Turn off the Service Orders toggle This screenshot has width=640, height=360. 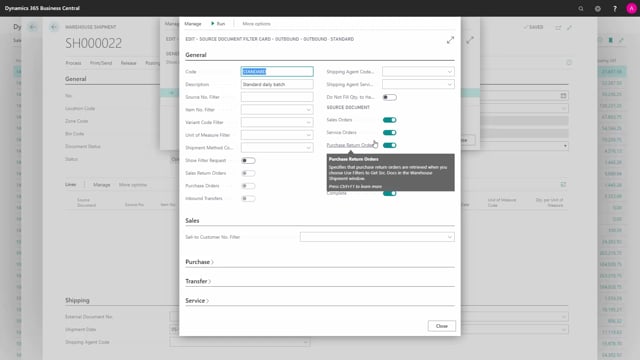[389, 133]
